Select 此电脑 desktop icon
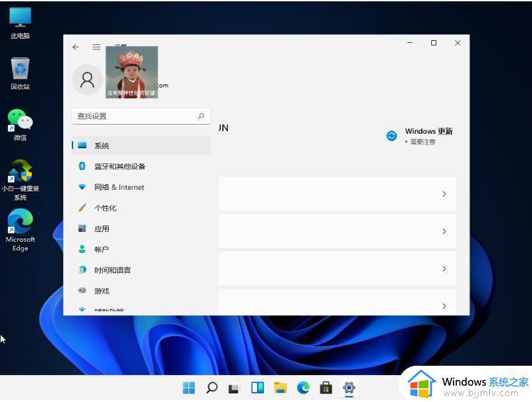This screenshot has height=402, width=532. click(x=20, y=23)
